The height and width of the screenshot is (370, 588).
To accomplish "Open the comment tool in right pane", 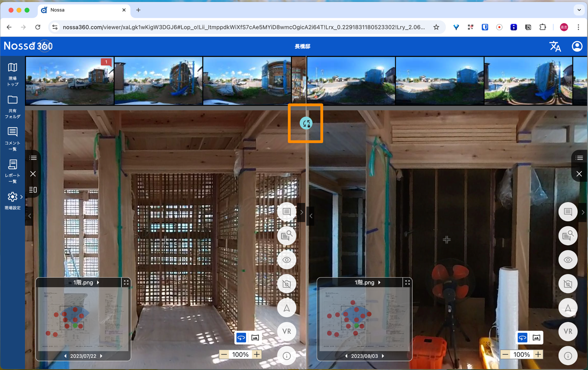I will coord(568,212).
